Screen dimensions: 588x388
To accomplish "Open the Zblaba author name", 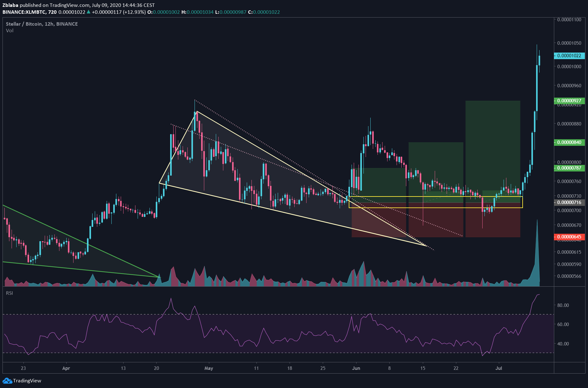I will click(x=10, y=5).
